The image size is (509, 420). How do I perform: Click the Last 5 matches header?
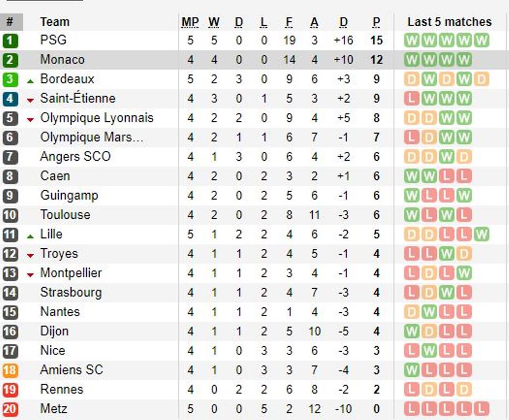[449, 22]
